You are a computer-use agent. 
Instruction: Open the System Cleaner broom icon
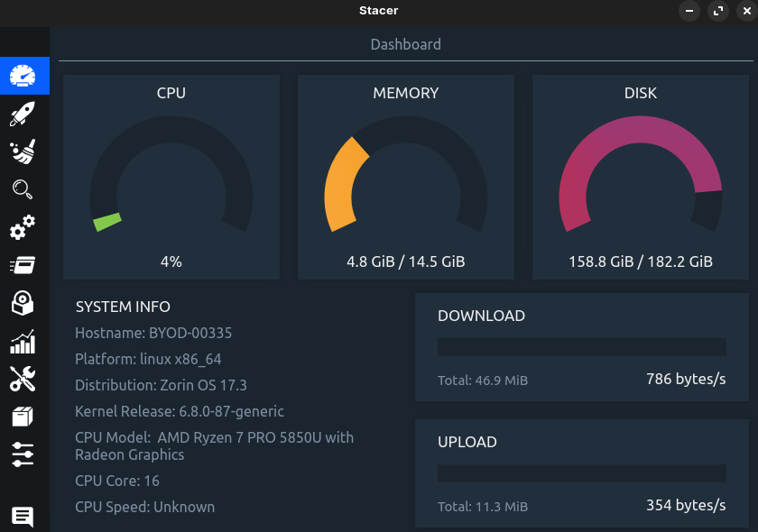coord(23,151)
